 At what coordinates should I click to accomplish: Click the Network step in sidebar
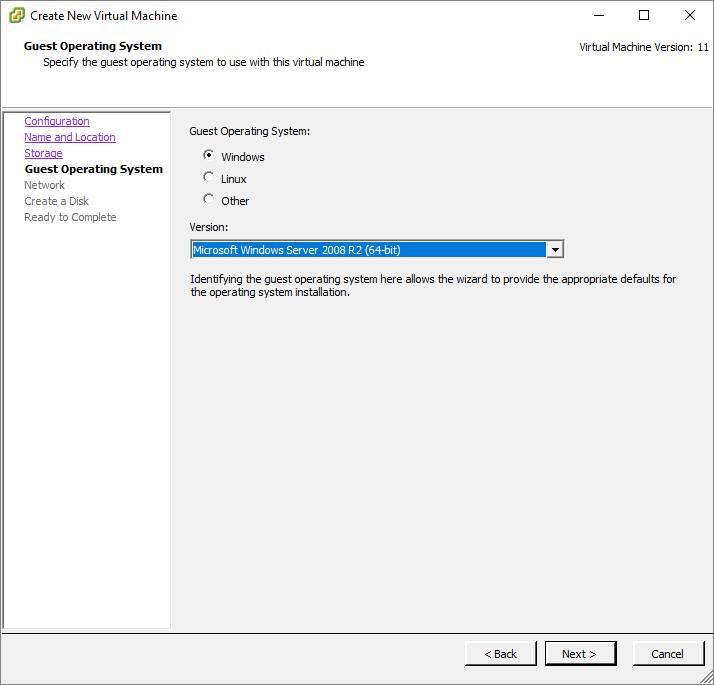[x=44, y=185]
